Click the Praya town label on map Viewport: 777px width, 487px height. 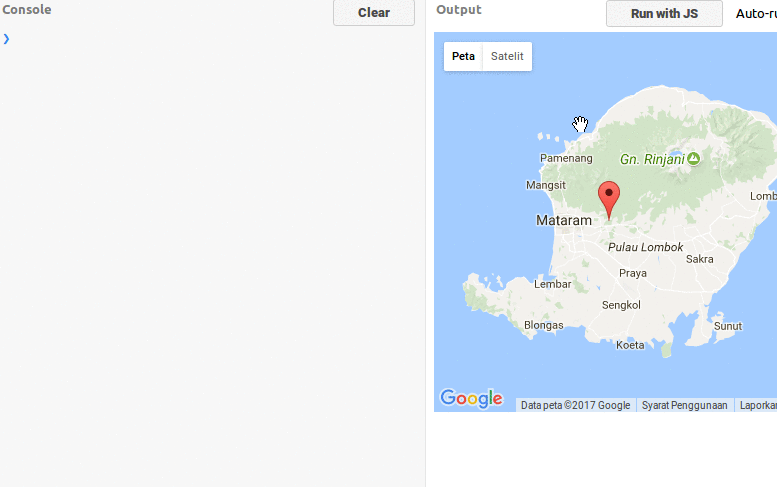click(x=633, y=273)
